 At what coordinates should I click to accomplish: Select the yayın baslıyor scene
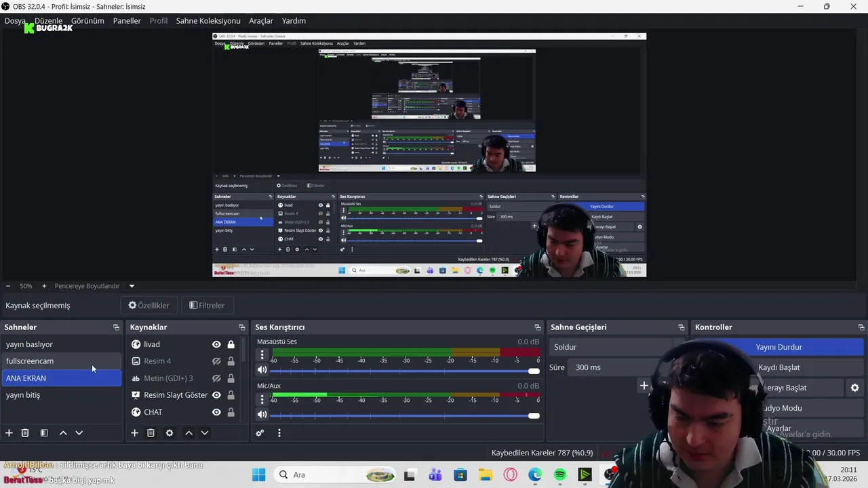pos(61,344)
